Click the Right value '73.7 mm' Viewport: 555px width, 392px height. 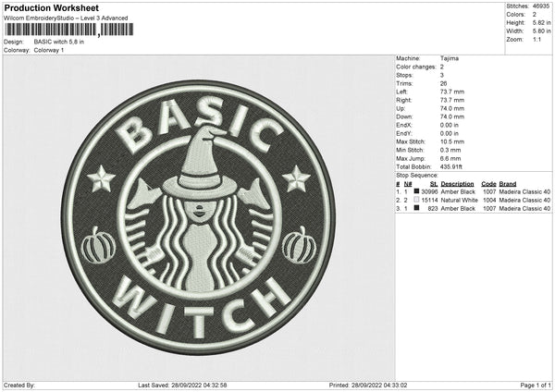[x=452, y=101]
